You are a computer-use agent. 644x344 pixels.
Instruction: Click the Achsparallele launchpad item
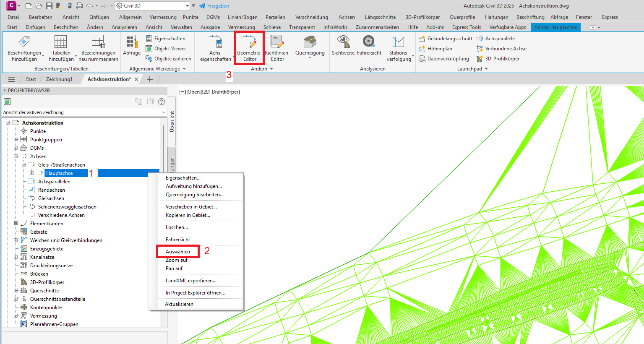[x=495, y=39]
